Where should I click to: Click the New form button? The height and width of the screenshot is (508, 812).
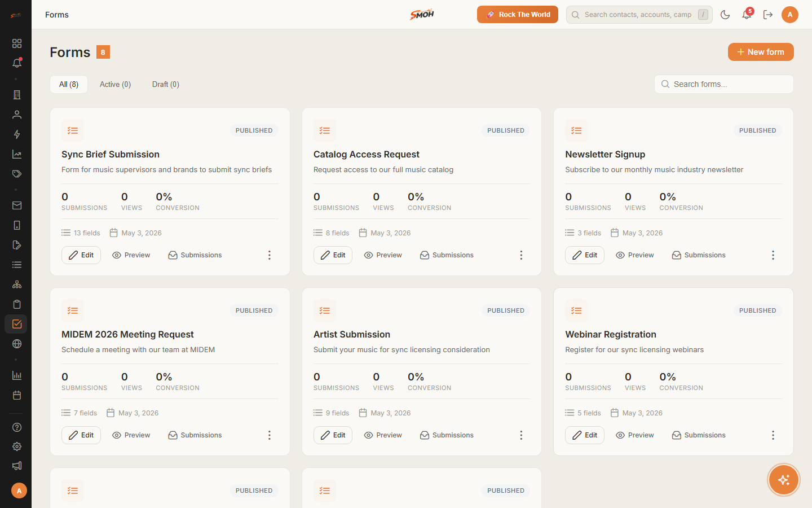click(761, 52)
